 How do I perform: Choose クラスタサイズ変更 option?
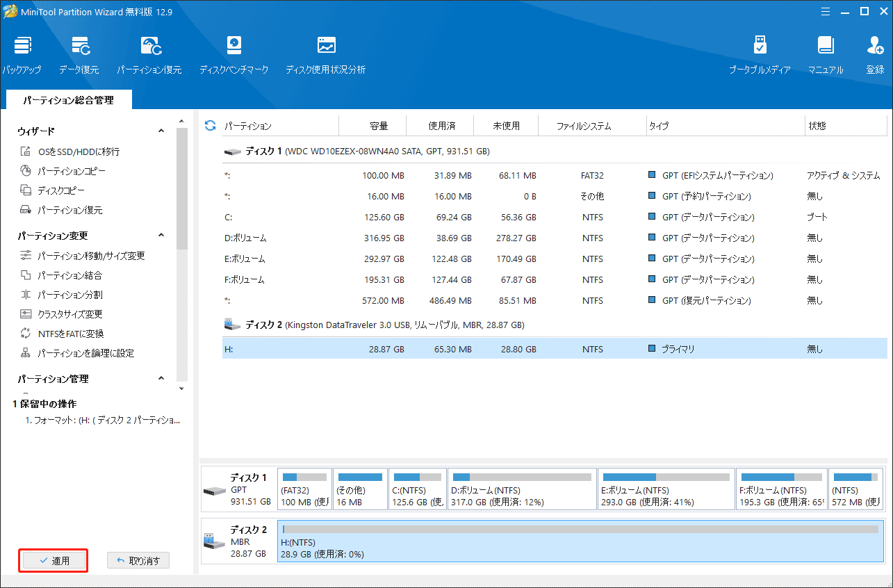tap(60, 314)
